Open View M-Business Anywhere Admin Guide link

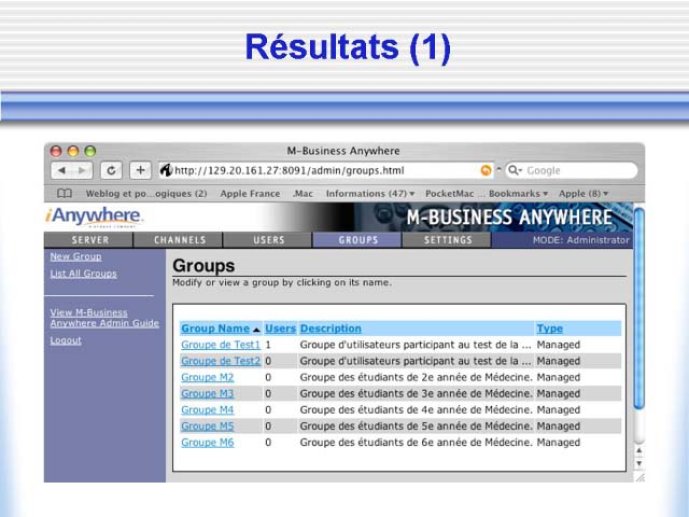pos(104,318)
